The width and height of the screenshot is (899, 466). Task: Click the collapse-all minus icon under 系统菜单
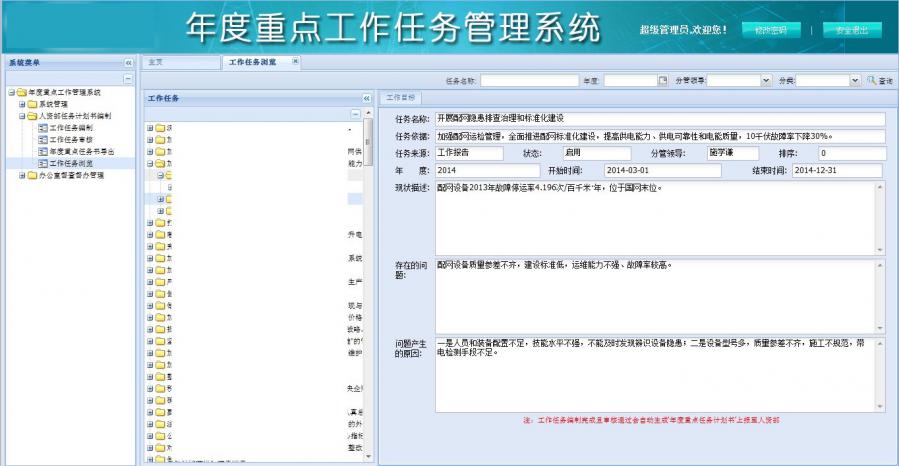[x=127, y=78]
